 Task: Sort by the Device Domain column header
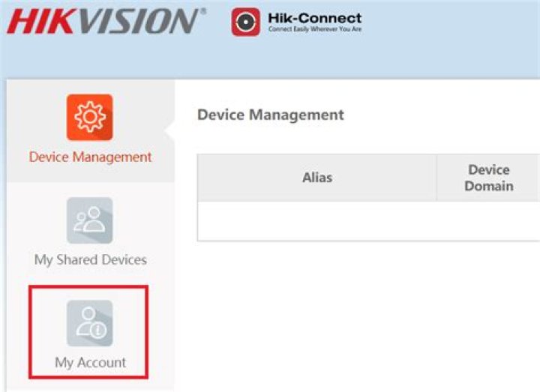(x=488, y=178)
